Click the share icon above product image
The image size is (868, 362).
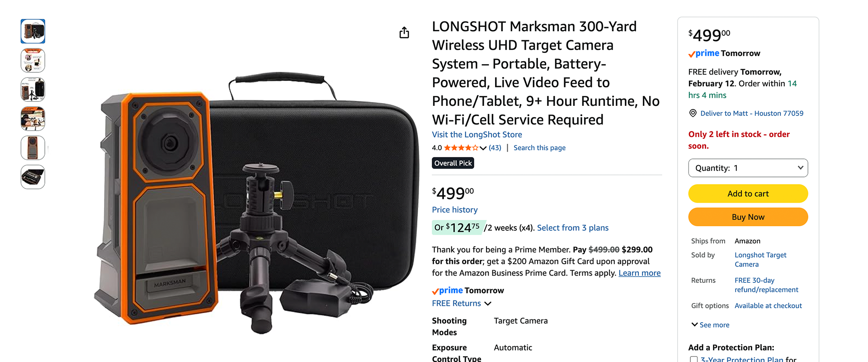404,33
